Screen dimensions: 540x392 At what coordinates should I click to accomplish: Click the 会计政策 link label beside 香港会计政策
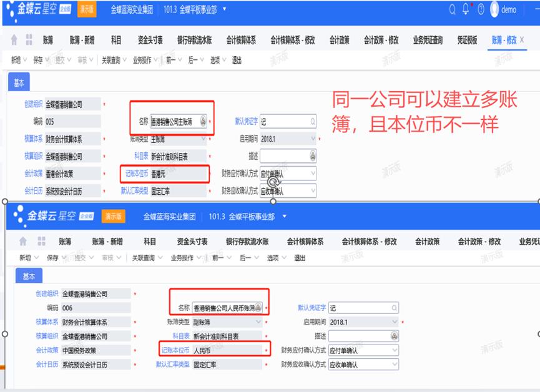[34, 174]
